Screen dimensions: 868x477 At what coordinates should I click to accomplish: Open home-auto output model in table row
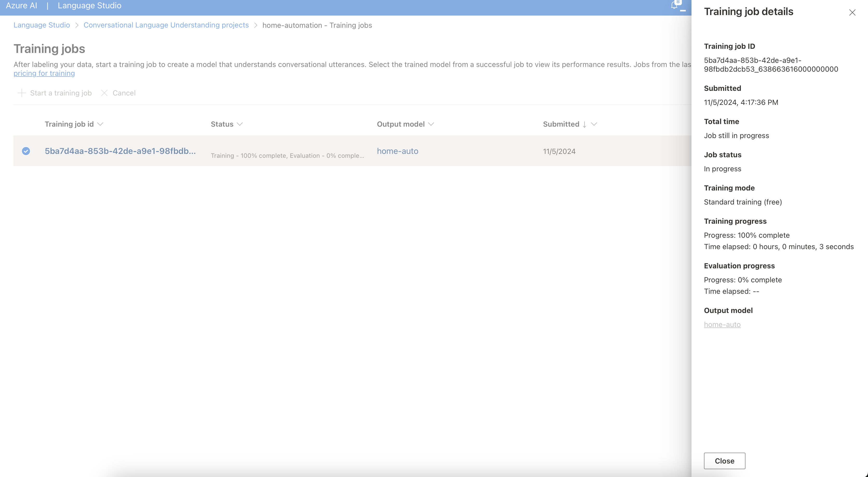[398, 151]
